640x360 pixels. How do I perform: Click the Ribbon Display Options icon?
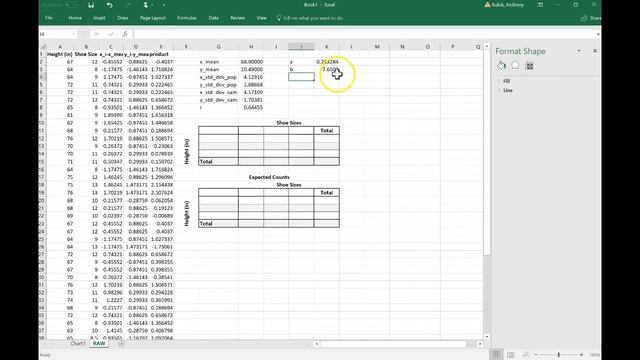click(540, 5)
